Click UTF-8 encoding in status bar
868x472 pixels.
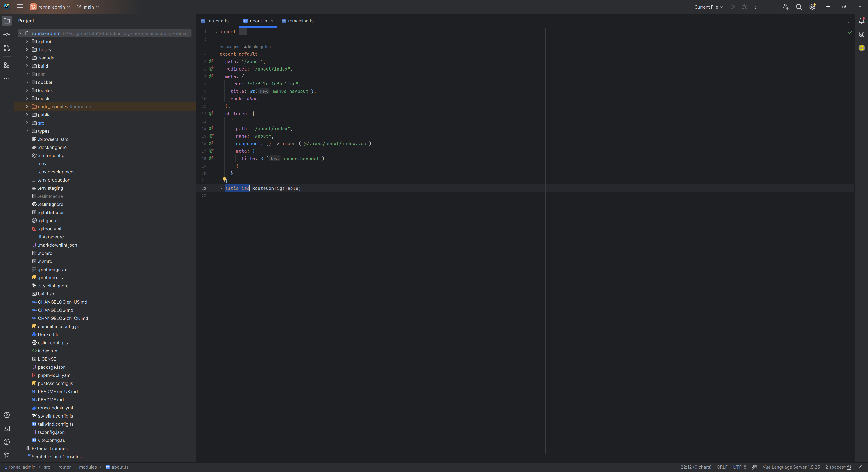click(x=740, y=467)
